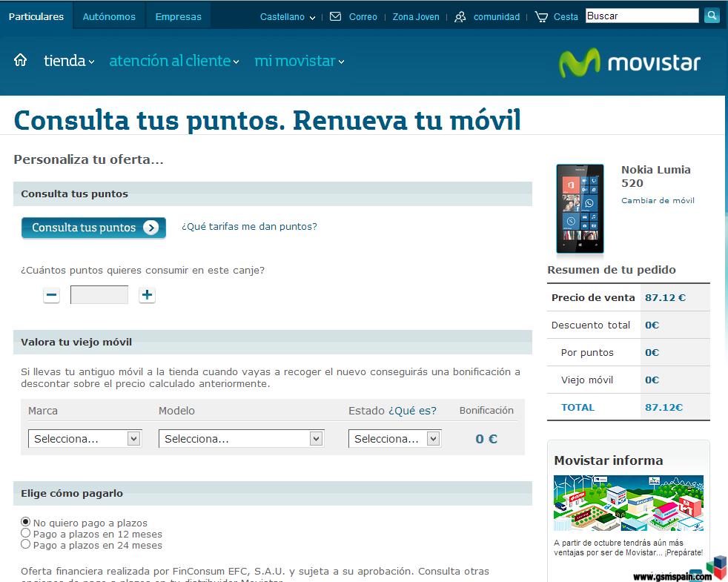The image size is (728, 582).
Task: Open the Correo link
Action: [x=363, y=17]
